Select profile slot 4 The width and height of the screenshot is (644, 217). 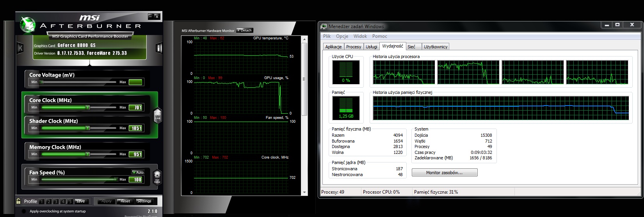click(63, 201)
